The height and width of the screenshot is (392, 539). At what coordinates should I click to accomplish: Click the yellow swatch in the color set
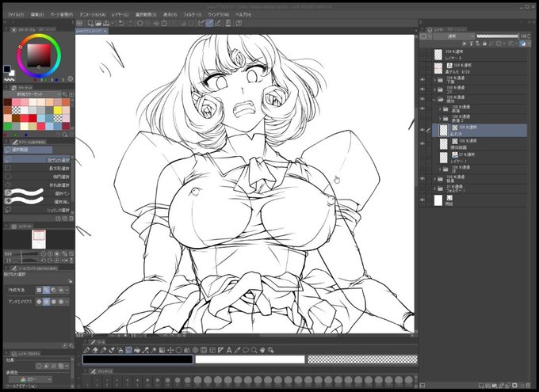click(57, 110)
